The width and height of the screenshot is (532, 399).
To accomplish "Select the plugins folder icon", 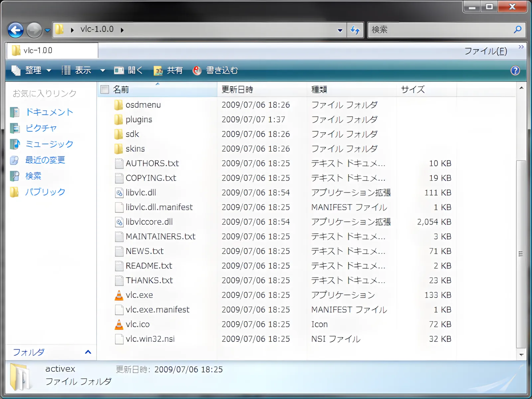I will click(x=118, y=119).
